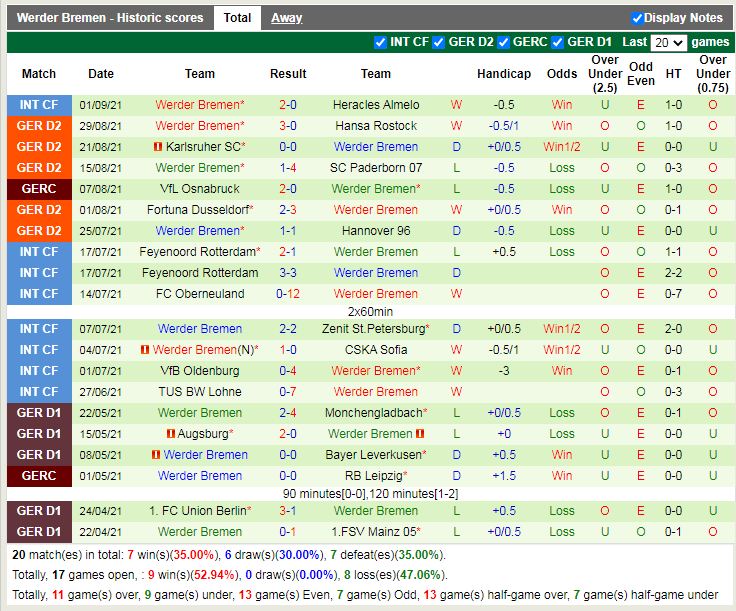The image size is (736, 611).
Task: Click red card icon beside Werder Bremen(N)
Action: pyautogui.click(x=145, y=350)
